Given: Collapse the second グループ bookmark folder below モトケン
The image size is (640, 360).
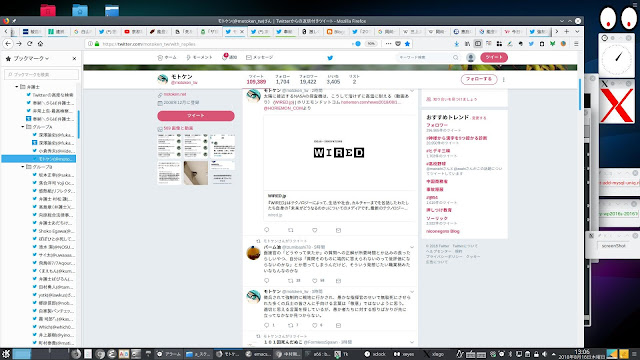Looking at the screenshot, I should point(23,167).
